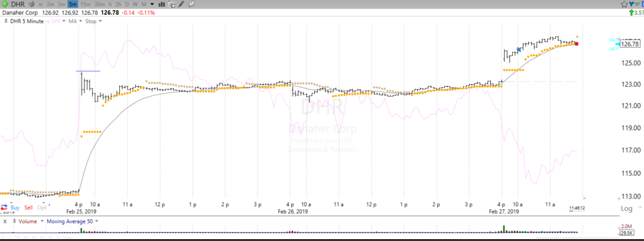Select the 30m timeframe
The width and height of the screenshot is (644, 241).
(x=100, y=5)
